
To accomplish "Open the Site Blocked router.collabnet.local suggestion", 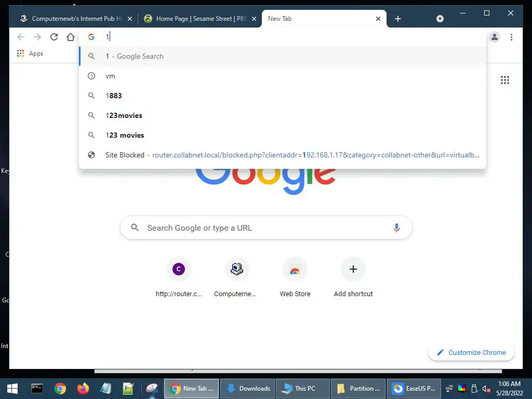I will point(283,155).
